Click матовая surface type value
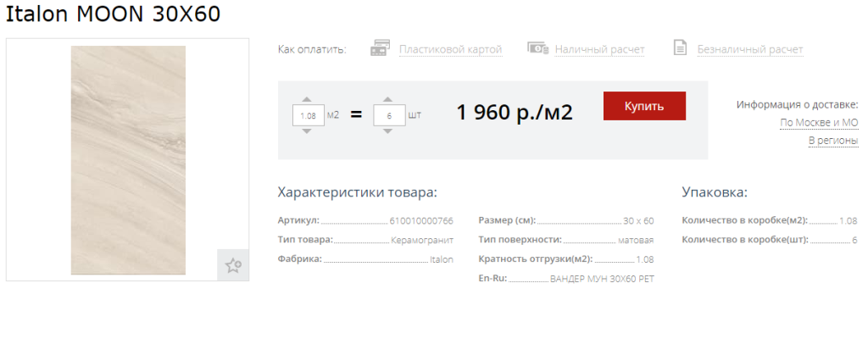 (636, 241)
